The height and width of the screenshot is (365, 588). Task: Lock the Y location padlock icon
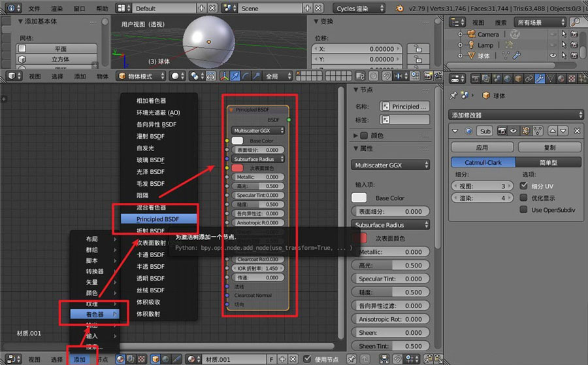418,60
